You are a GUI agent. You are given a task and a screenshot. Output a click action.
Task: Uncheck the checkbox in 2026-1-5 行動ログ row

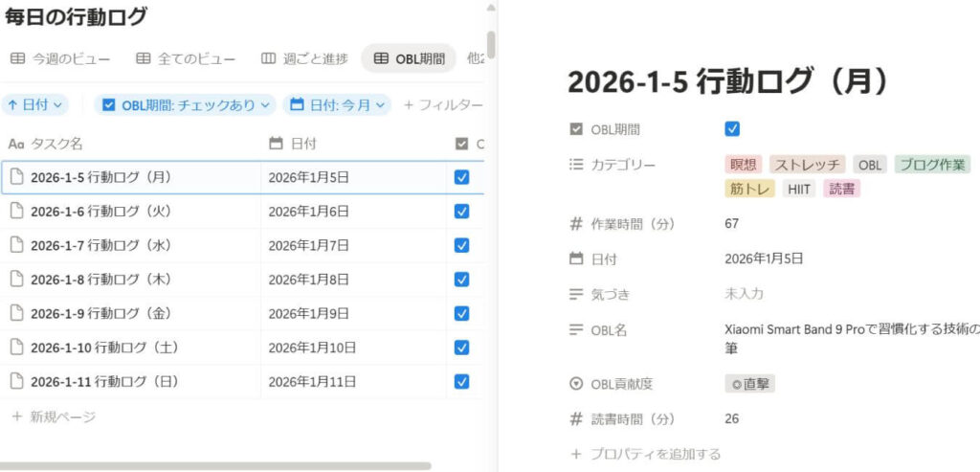[462, 177]
